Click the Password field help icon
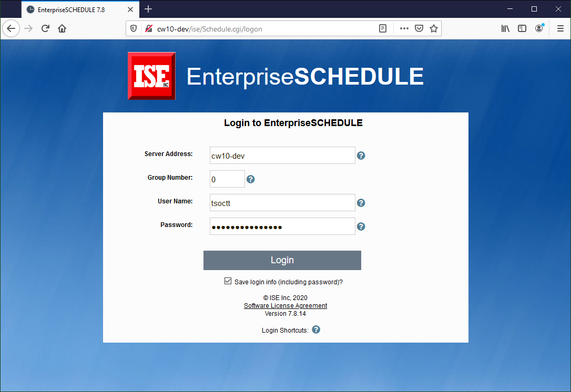 coord(361,226)
